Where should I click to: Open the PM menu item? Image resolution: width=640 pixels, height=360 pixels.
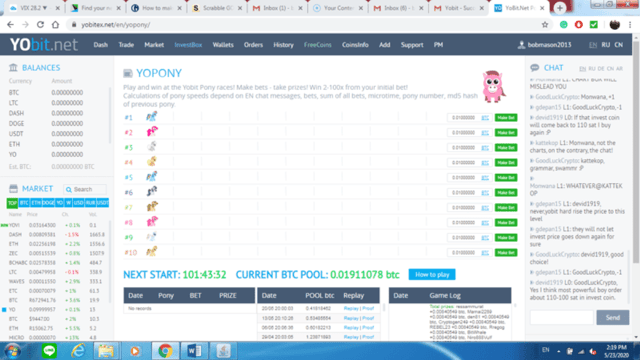tap(438, 45)
